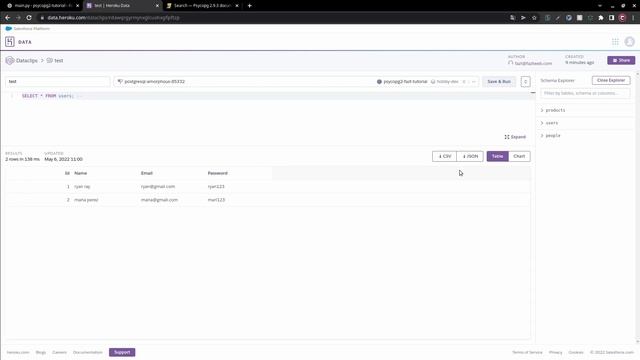Image resolution: width=640 pixels, height=360 pixels.
Task: Click the SQL editor line SELECT * FROM users
Action: click(48, 96)
